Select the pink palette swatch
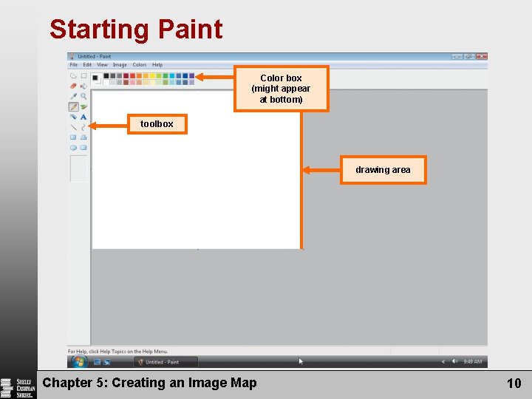The height and width of the screenshot is (399, 532). [x=133, y=82]
